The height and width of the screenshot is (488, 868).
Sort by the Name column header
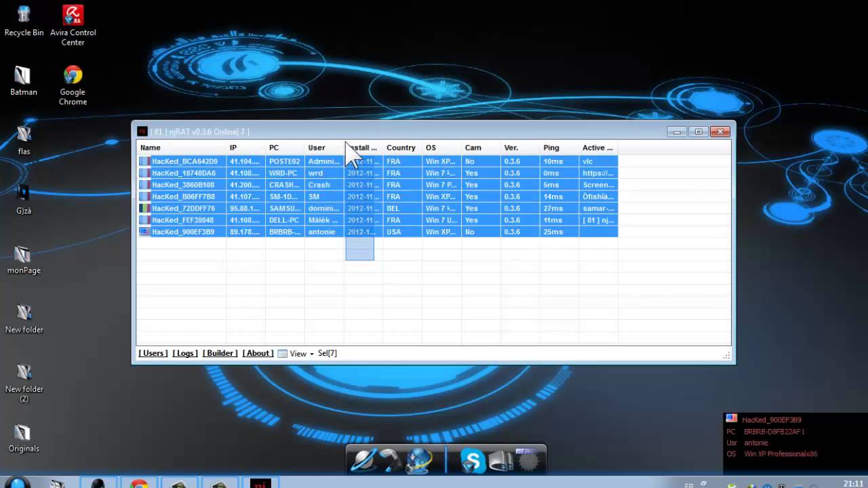tap(182, 148)
